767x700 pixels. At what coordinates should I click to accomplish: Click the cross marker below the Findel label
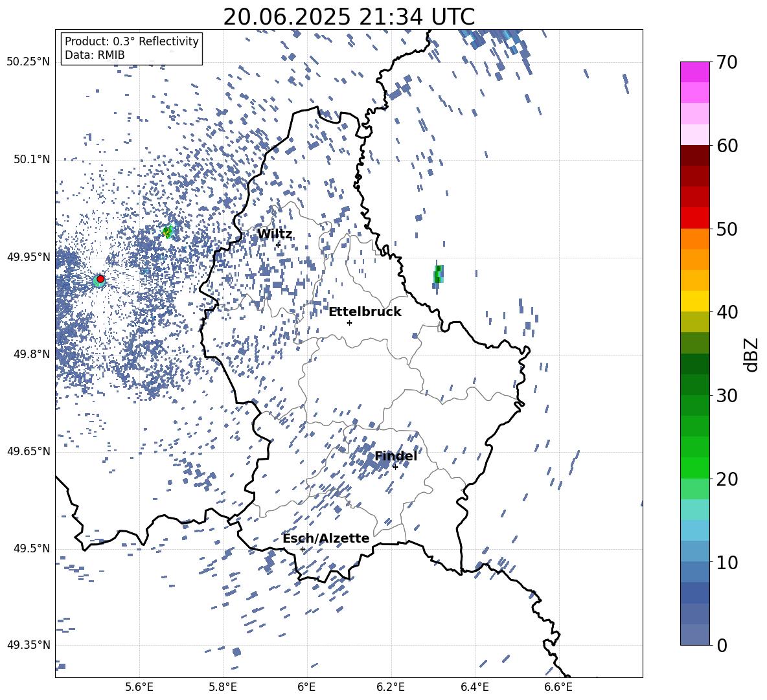click(395, 467)
